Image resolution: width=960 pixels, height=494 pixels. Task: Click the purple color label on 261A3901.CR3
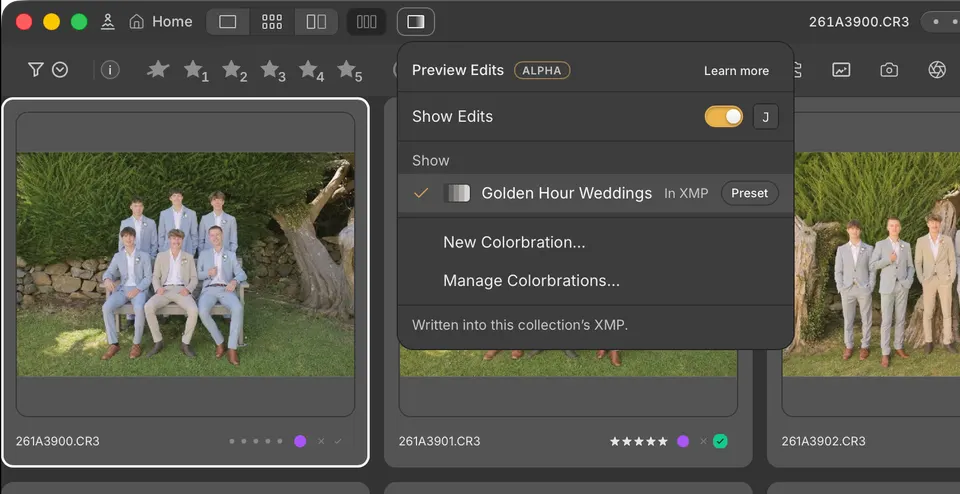click(x=683, y=441)
